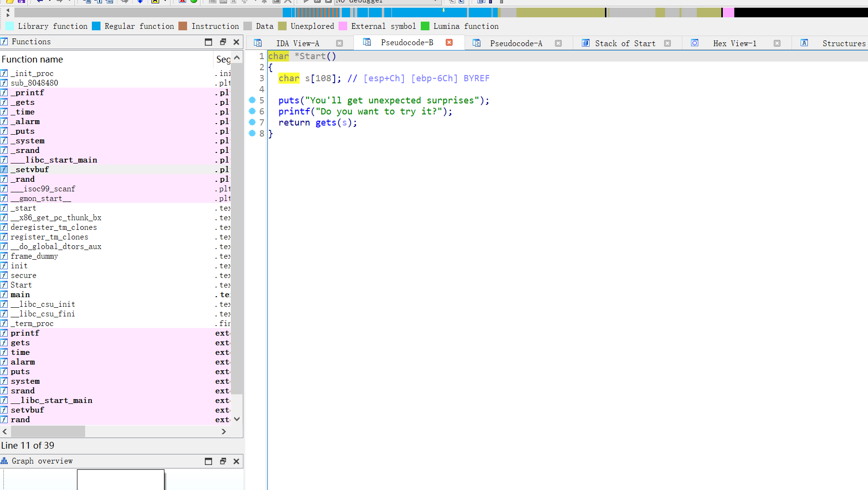Toggle breakpoint dot on line 5

[252, 100]
